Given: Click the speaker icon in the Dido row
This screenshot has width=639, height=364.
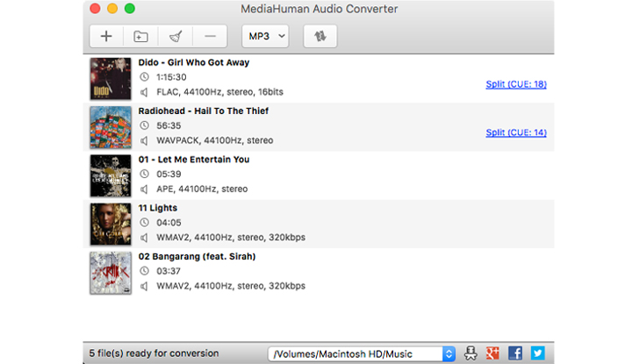Looking at the screenshot, I should coord(144,92).
